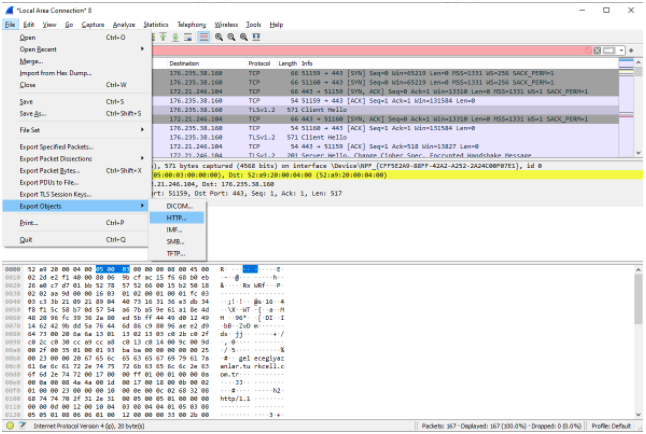
Task: Select the first TLSv1.2 Client Hello packet
Action: coord(385,110)
